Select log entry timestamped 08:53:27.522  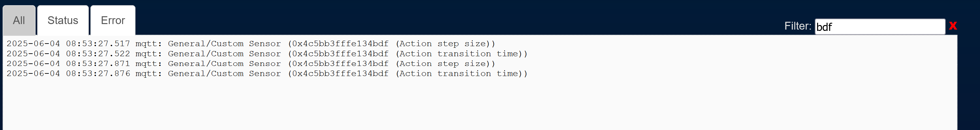point(267,53)
